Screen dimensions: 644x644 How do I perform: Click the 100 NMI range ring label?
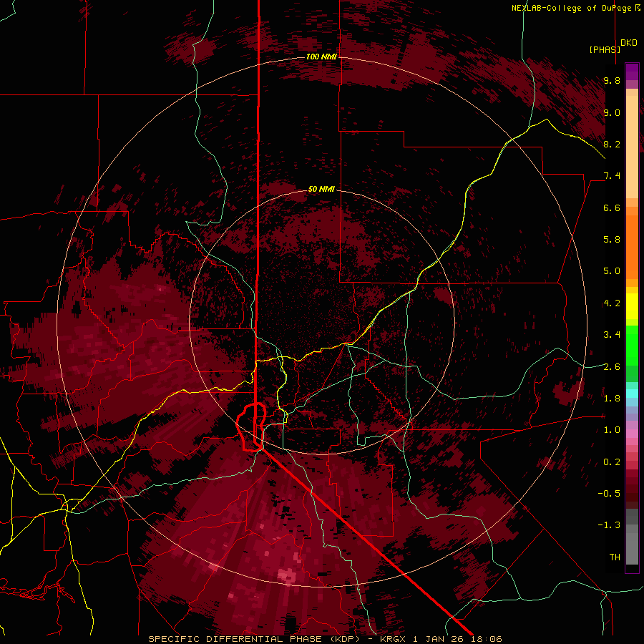pyautogui.click(x=321, y=57)
